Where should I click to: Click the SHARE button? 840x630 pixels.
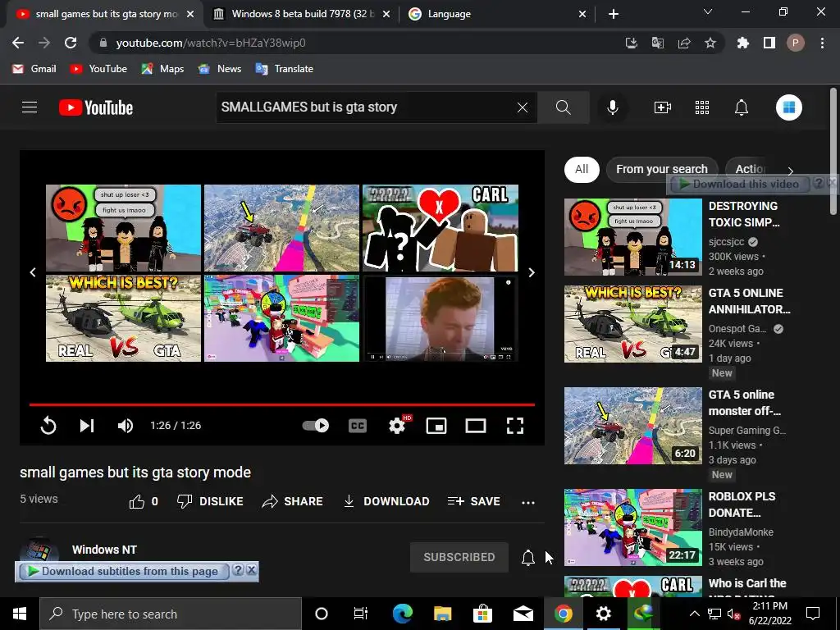293,501
